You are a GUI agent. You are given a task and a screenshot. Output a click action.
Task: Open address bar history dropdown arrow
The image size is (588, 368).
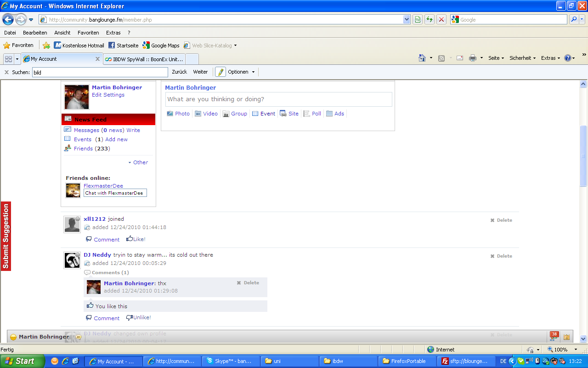point(407,19)
